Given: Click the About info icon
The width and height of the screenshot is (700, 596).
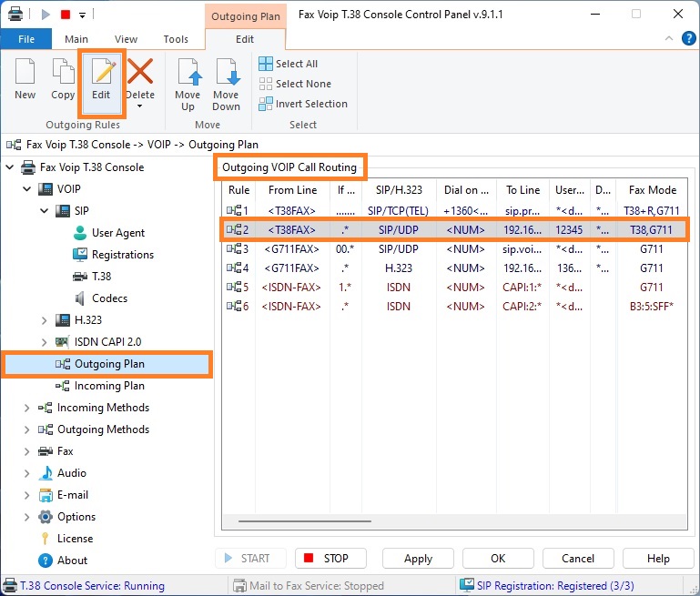Looking at the screenshot, I should point(46,561).
